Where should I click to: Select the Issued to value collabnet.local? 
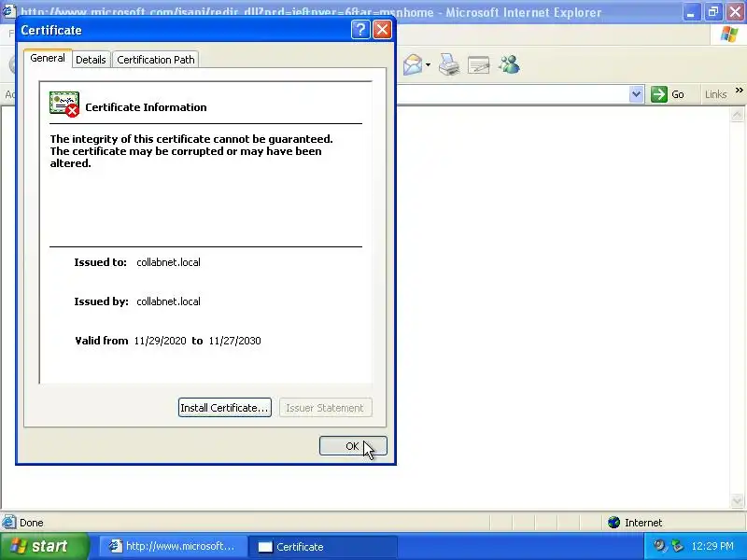click(168, 262)
